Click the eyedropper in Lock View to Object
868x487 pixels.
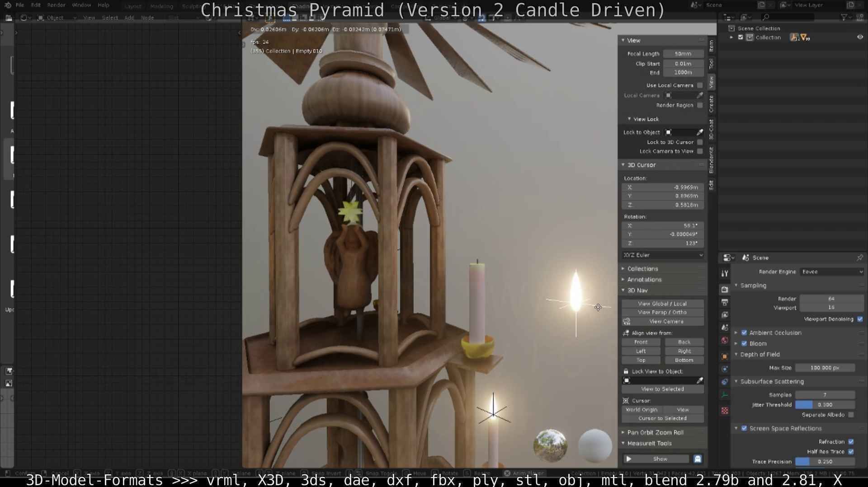pyautogui.click(x=700, y=380)
